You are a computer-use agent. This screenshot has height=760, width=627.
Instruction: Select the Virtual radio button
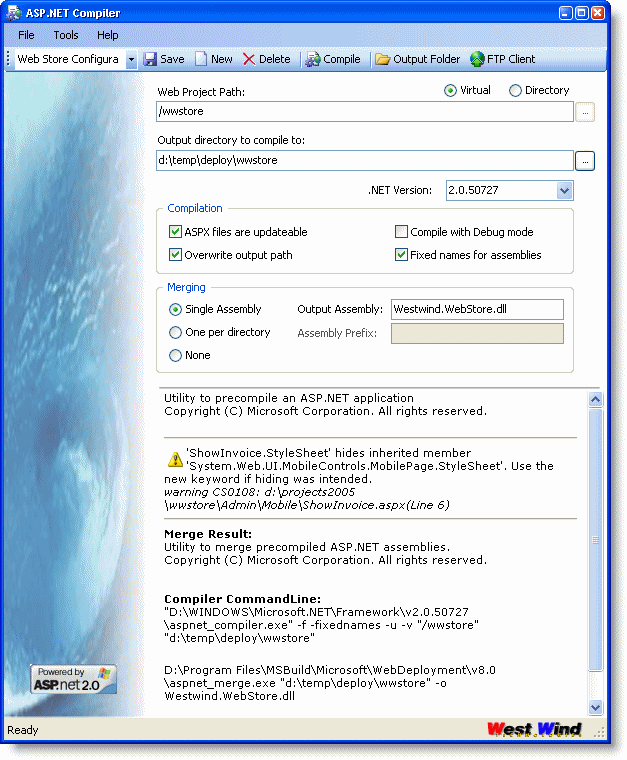(450, 91)
